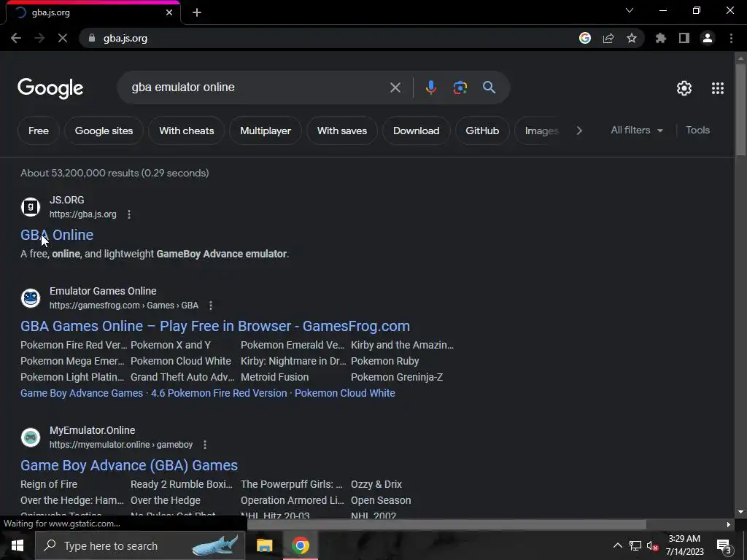Open the tab search dropdown chevron

630,10
